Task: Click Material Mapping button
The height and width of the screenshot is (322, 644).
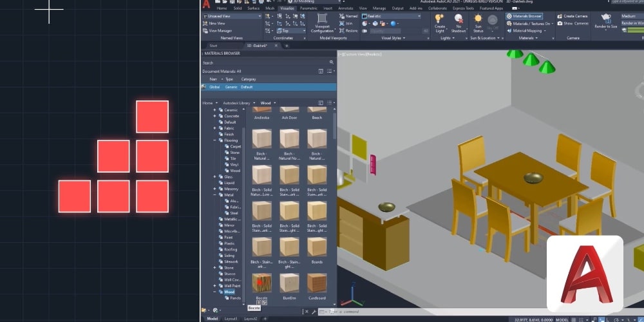Action: (529, 30)
